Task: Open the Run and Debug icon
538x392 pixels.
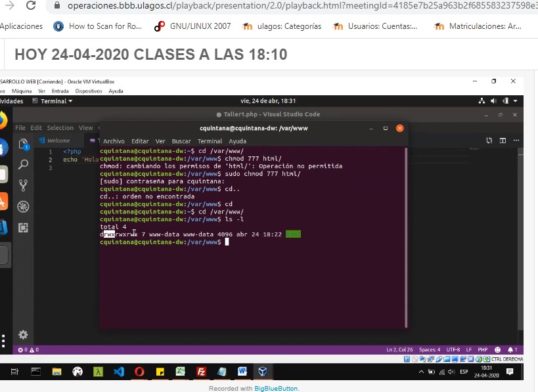Action: (x=23, y=207)
